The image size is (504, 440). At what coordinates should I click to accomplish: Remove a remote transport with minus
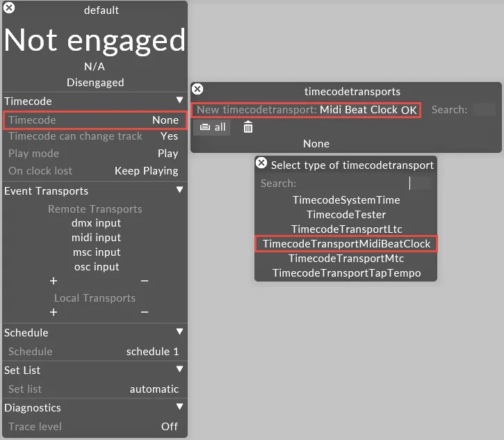click(x=144, y=281)
